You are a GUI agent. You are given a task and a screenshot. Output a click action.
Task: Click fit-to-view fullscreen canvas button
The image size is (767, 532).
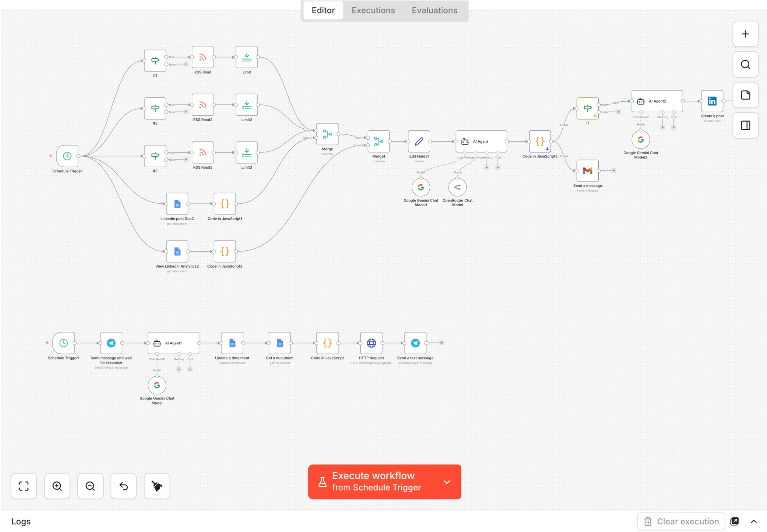point(24,486)
